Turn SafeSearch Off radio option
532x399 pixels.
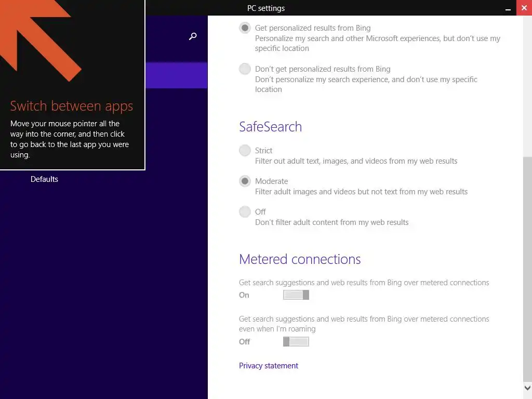245,212
